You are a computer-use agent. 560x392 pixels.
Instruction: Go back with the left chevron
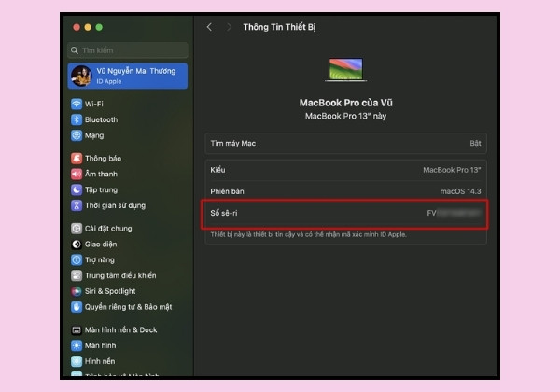click(x=209, y=27)
